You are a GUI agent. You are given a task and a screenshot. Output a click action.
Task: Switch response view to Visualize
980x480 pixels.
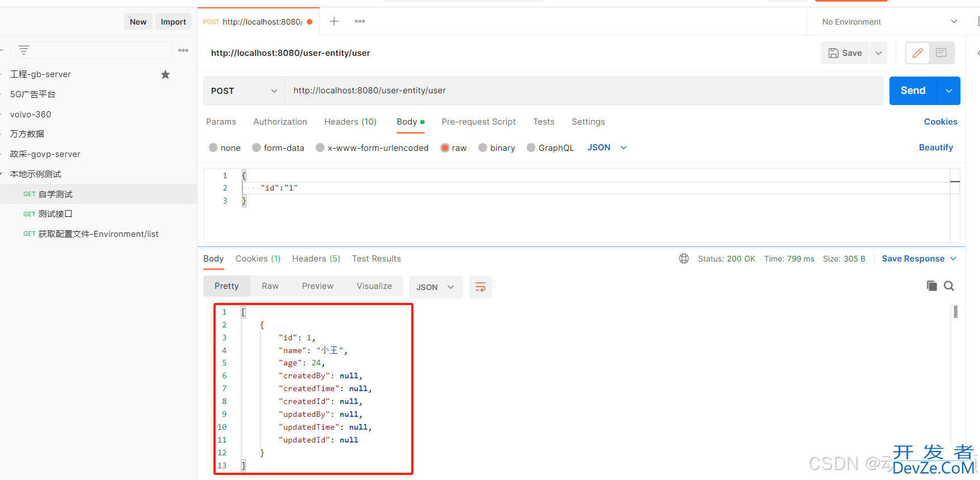[374, 286]
